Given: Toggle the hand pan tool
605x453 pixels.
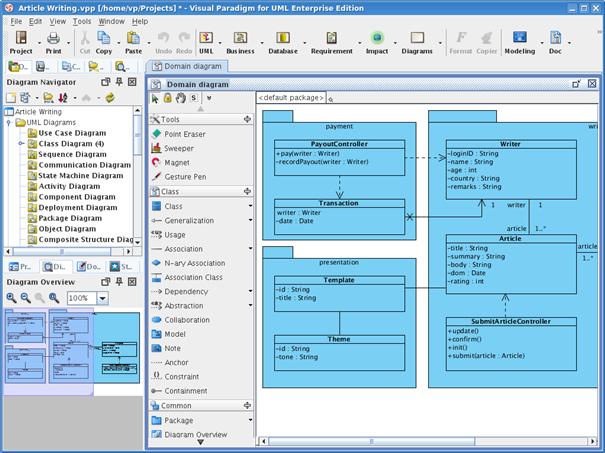Looking at the screenshot, I should tap(181, 98).
